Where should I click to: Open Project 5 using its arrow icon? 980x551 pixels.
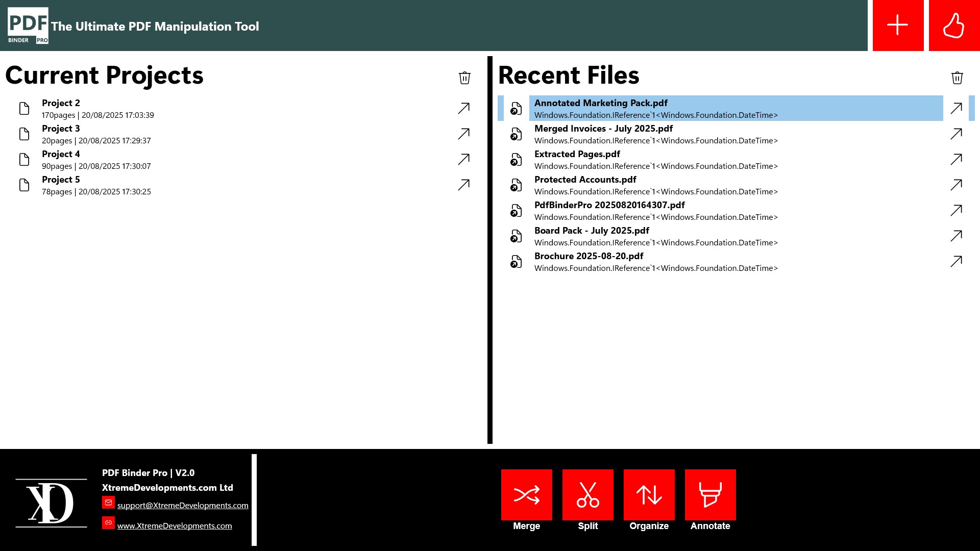(x=462, y=185)
